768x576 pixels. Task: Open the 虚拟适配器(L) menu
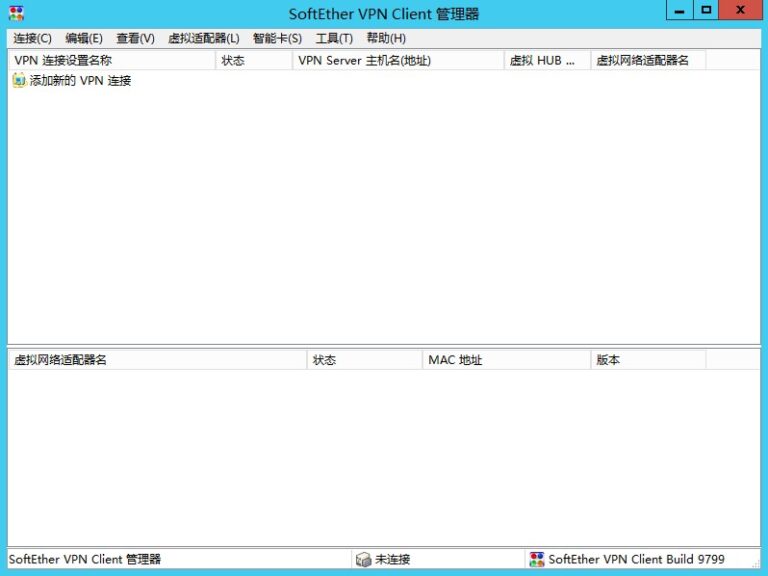[204, 38]
